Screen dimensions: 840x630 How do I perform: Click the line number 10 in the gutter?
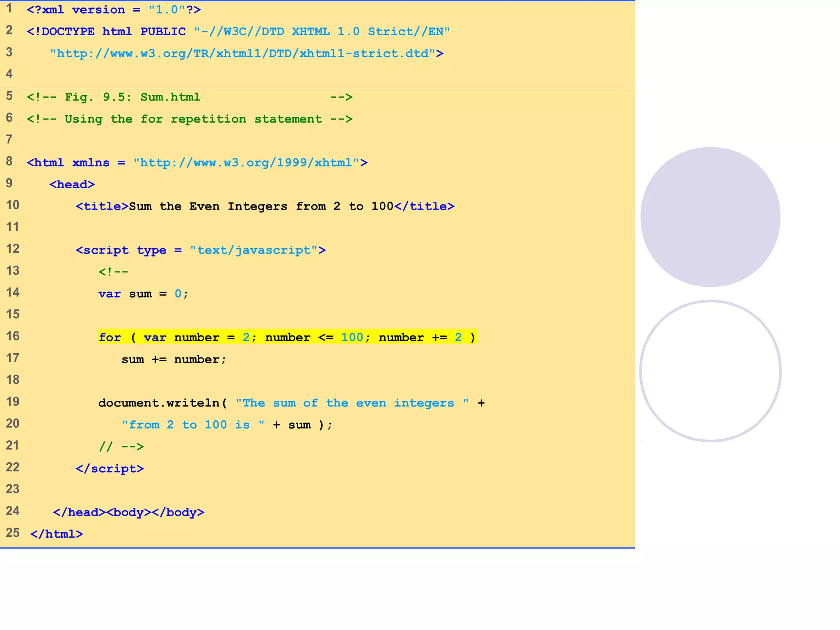(x=13, y=205)
